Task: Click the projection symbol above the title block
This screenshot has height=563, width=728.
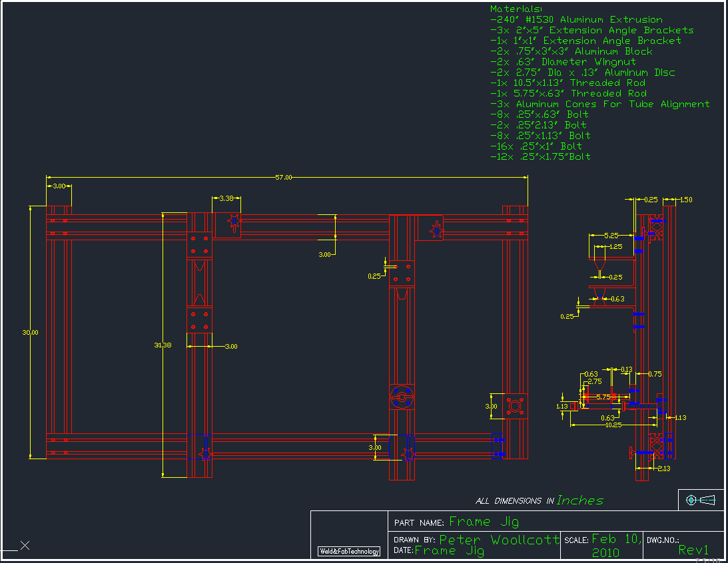Action: tap(700, 499)
